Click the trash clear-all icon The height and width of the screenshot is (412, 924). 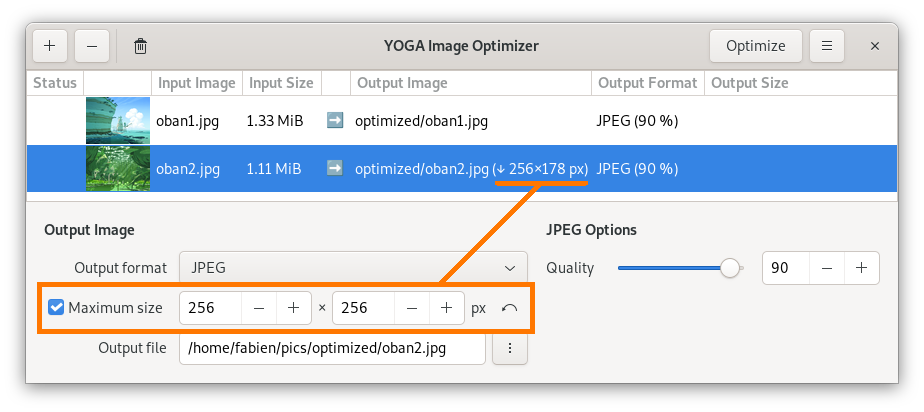(x=141, y=46)
